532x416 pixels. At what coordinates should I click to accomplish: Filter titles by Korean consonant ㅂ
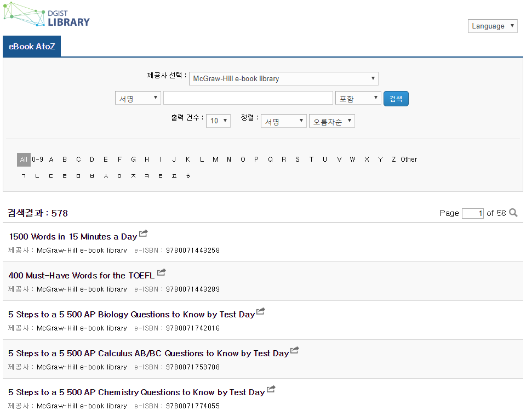[92, 176]
